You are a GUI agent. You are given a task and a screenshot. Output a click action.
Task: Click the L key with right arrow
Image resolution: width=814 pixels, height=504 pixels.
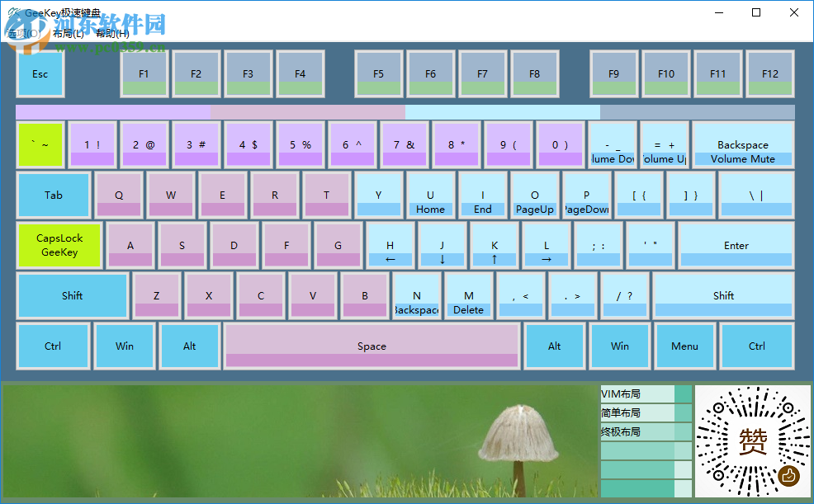click(x=547, y=245)
